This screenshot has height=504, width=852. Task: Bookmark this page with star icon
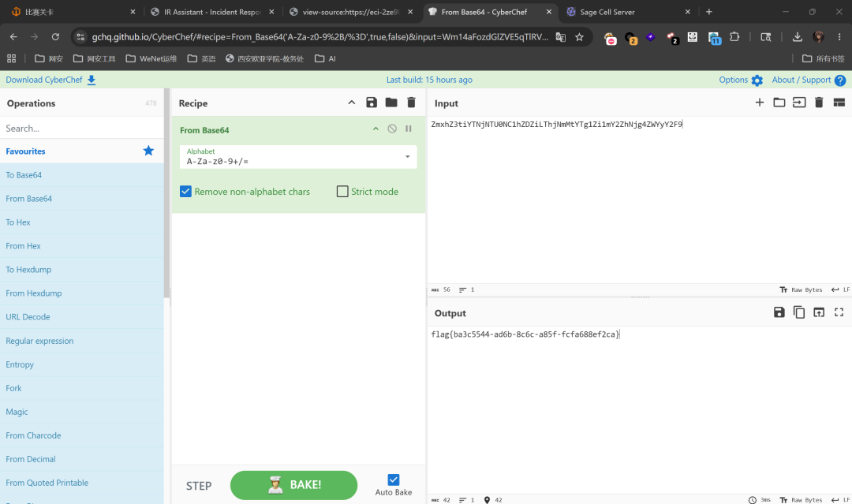pos(579,37)
